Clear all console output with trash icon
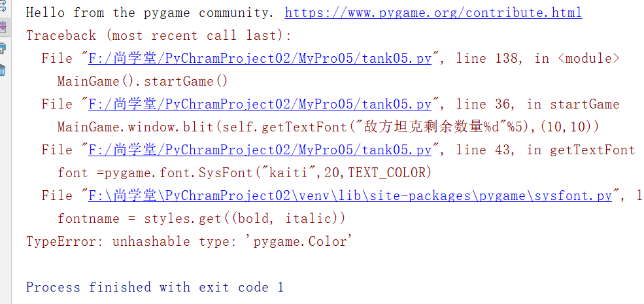 2,69
